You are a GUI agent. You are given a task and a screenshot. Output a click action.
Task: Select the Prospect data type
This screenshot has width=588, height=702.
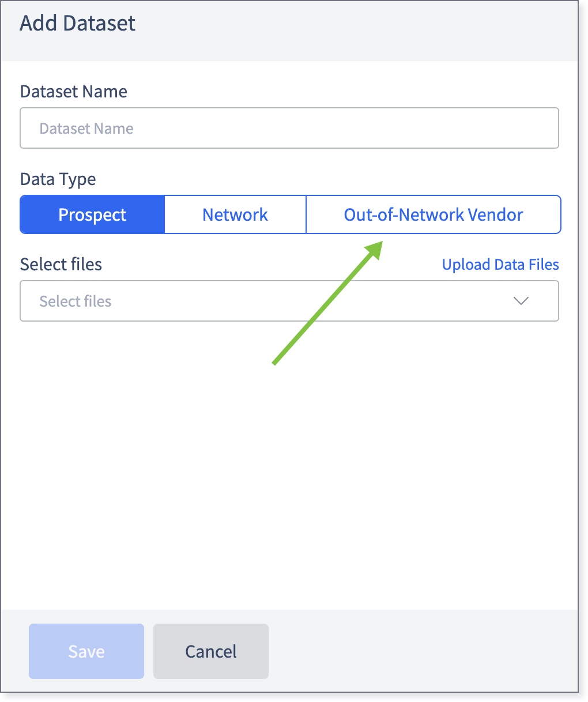92,214
